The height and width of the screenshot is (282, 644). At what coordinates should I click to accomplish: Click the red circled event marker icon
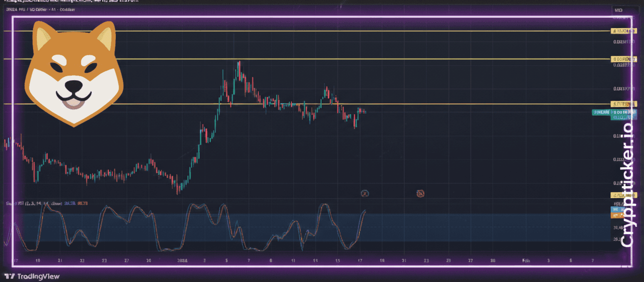pyautogui.click(x=421, y=193)
